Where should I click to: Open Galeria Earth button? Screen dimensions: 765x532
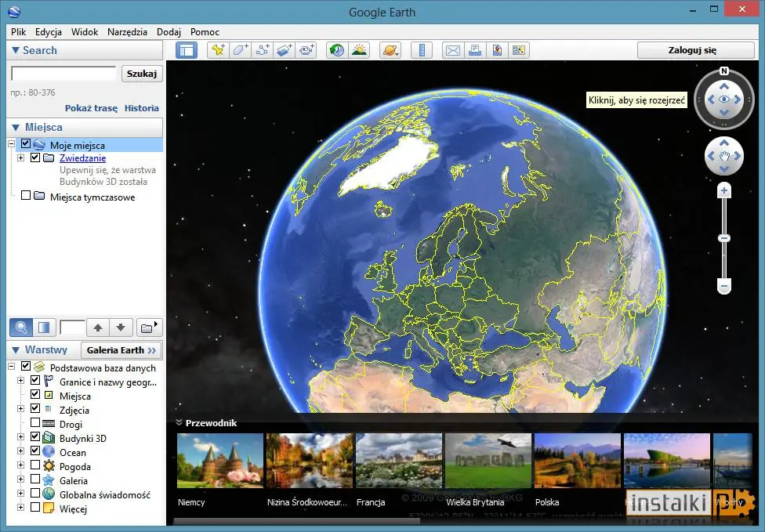121,350
